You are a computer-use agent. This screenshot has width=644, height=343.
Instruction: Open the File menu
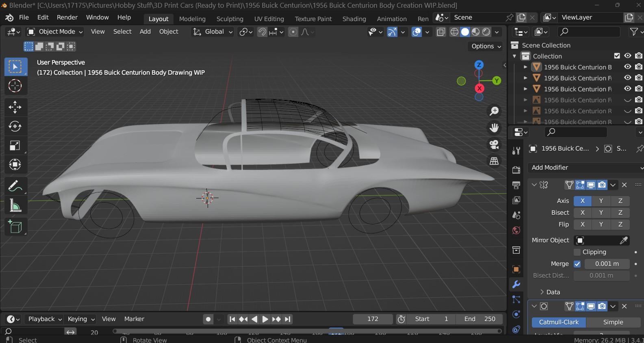click(x=24, y=17)
